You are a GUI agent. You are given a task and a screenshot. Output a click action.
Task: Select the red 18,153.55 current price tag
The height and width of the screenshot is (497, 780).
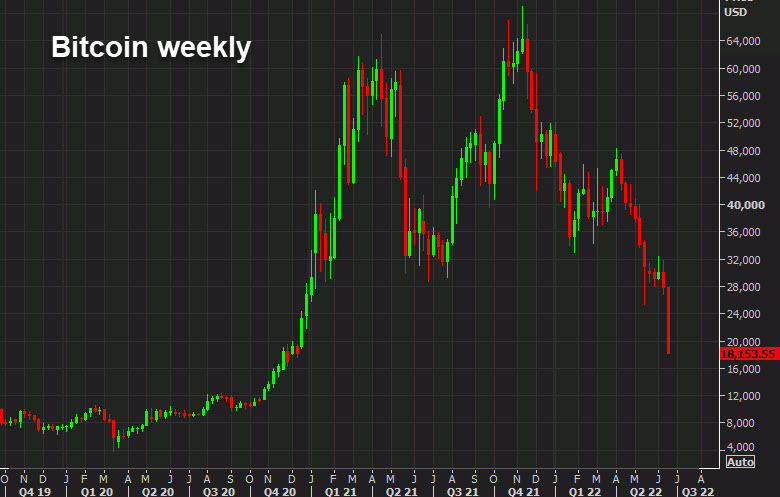750,354
